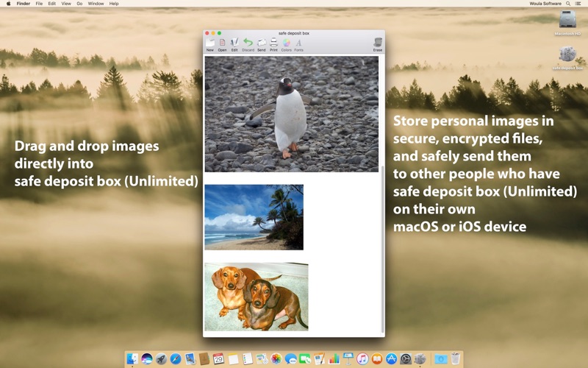Click the Woula Software menu bar item
Viewport: 588px width, 368px height.
pyautogui.click(x=545, y=4)
